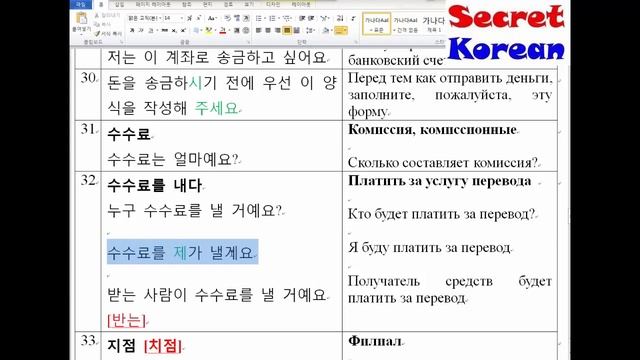Screen dimensions: 640x360
Task: Apply the 표준 (Normal) style
Action: coord(376,24)
